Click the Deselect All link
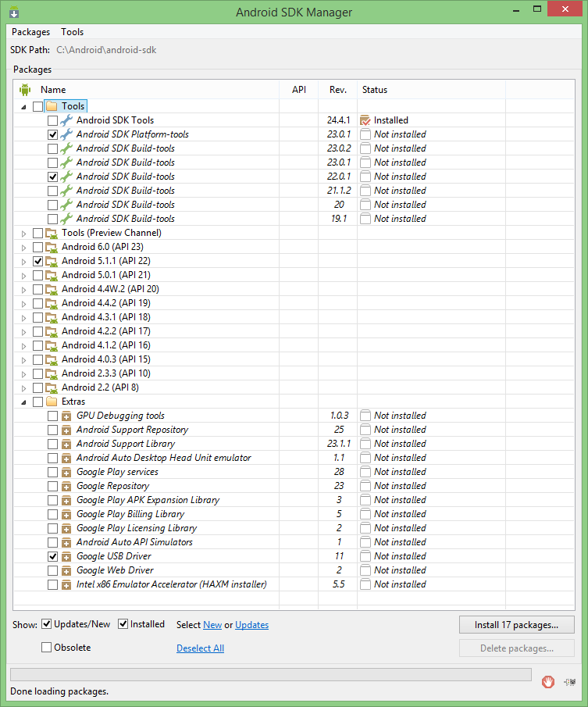Viewport: 588px width, 707px height. tap(200, 648)
